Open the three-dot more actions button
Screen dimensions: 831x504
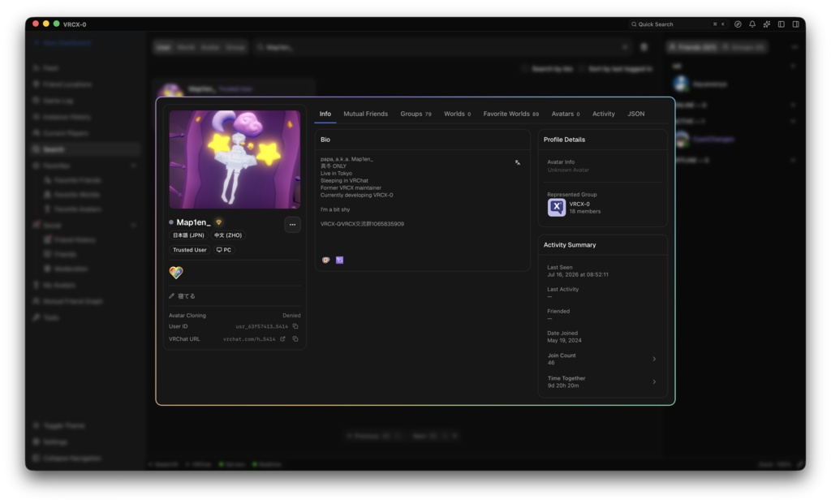[x=292, y=225]
